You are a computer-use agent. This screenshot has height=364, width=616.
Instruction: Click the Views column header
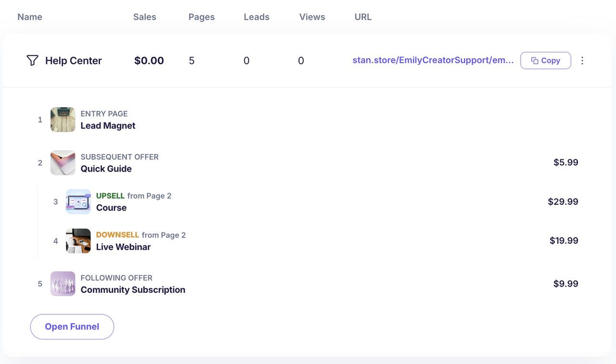[312, 17]
